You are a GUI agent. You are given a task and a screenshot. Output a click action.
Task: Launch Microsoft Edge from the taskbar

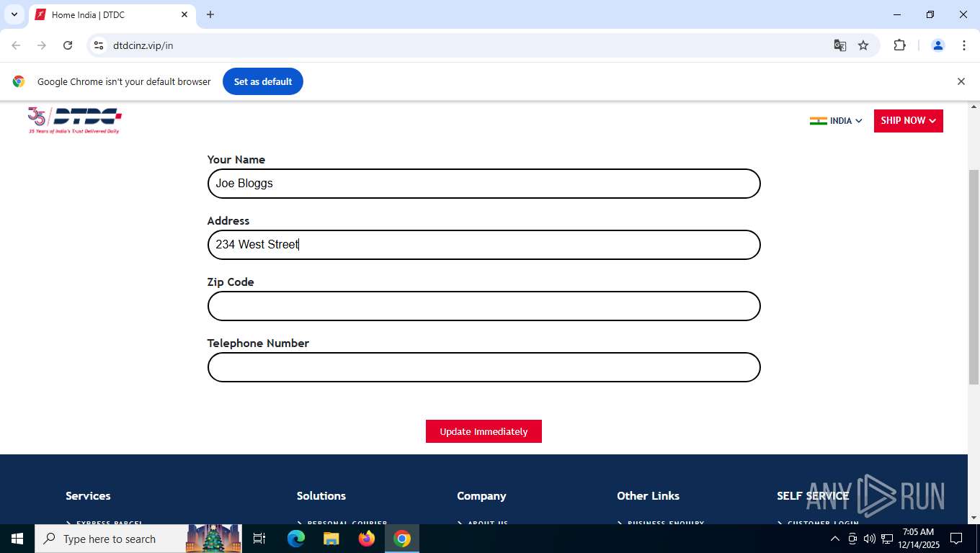(296, 539)
